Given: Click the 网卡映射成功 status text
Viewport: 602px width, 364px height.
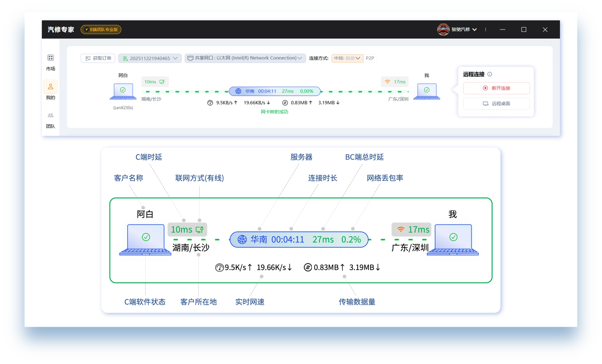Looking at the screenshot, I should 274,112.
